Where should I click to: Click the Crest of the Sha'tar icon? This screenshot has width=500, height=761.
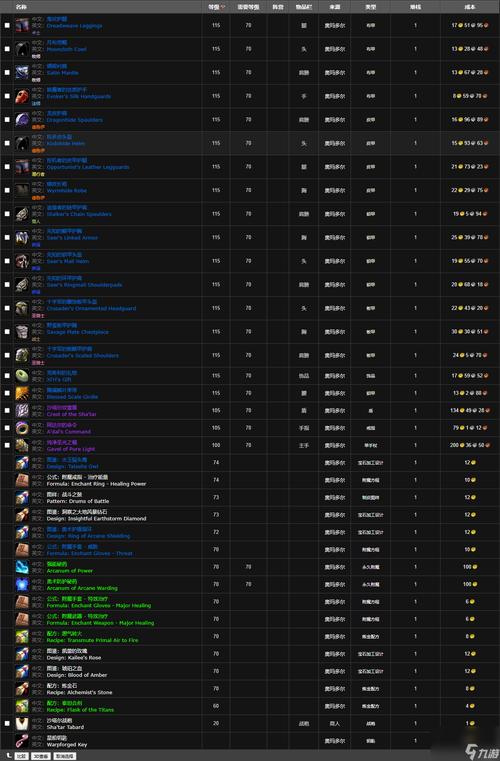tap(22, 411)
